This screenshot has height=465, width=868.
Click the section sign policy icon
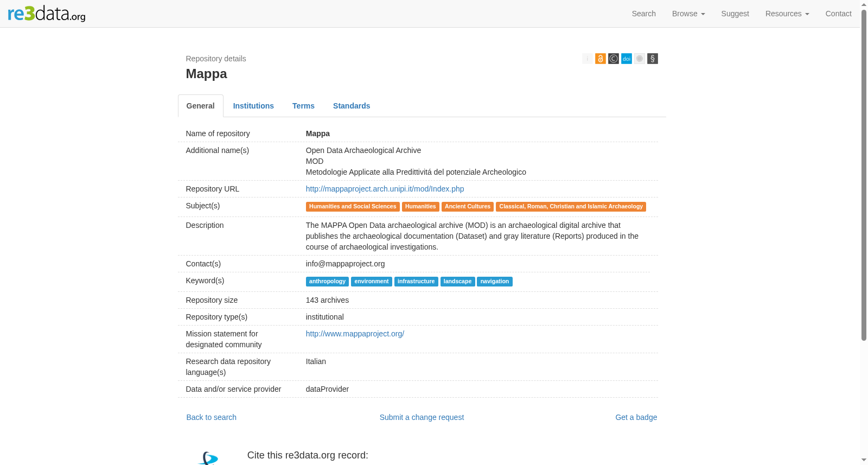[x=653, y=59]
